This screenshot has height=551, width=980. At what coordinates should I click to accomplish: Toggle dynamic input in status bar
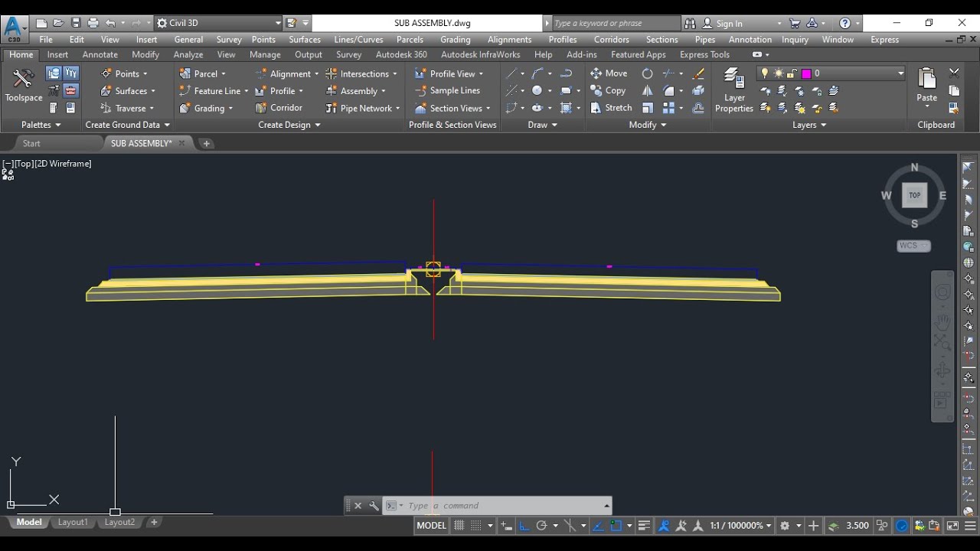coord(507,526)
